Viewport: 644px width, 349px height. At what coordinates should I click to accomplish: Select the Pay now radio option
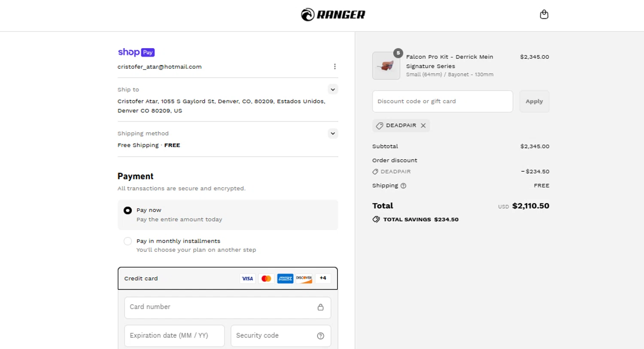click(x=128, y=210)
